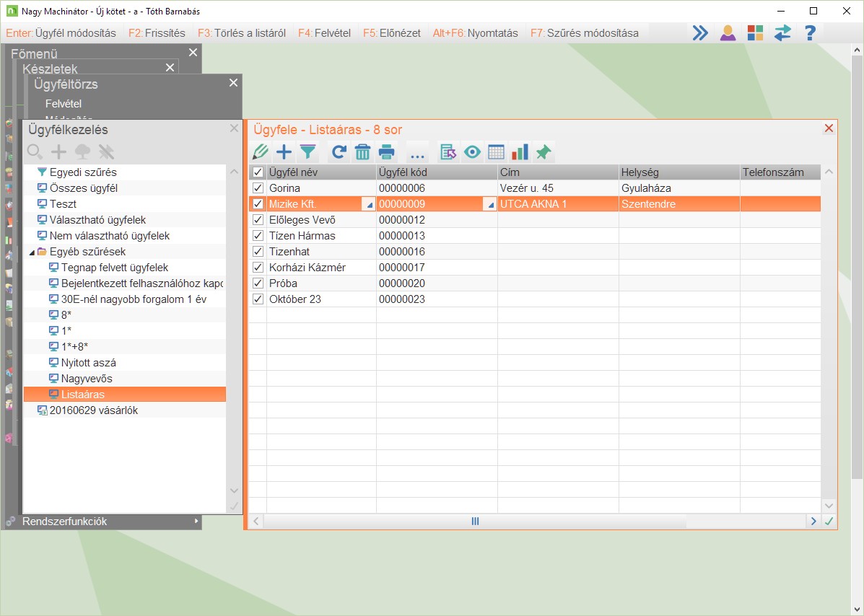The image size is (864, 616).
Task: Click the pencil edit icon in list toolbar
Action: coord(261,152)
